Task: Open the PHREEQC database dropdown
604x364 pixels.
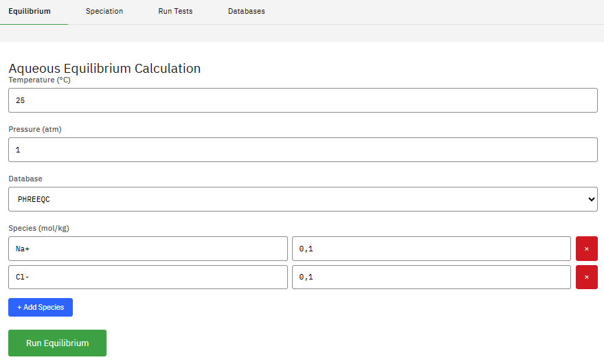Action: point(302,199)
